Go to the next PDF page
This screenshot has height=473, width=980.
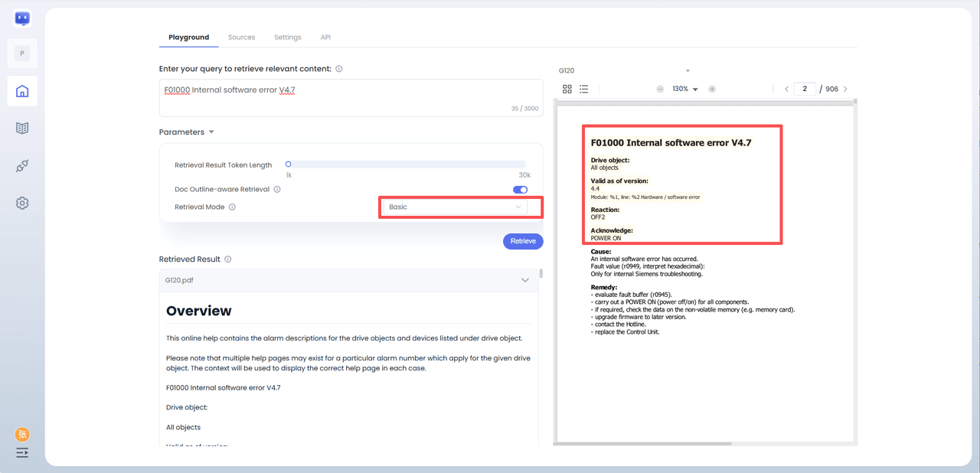[845, 90]
